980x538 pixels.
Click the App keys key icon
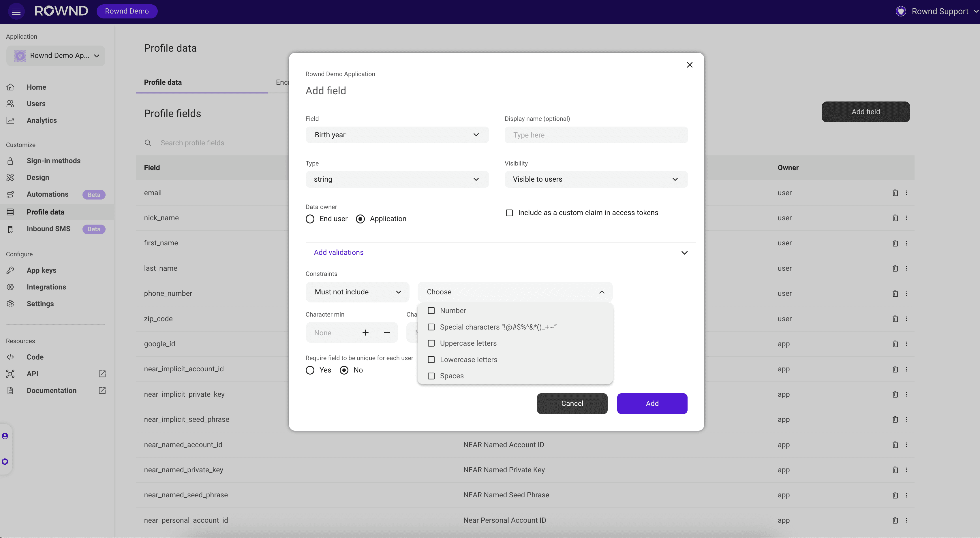(10, 270)
